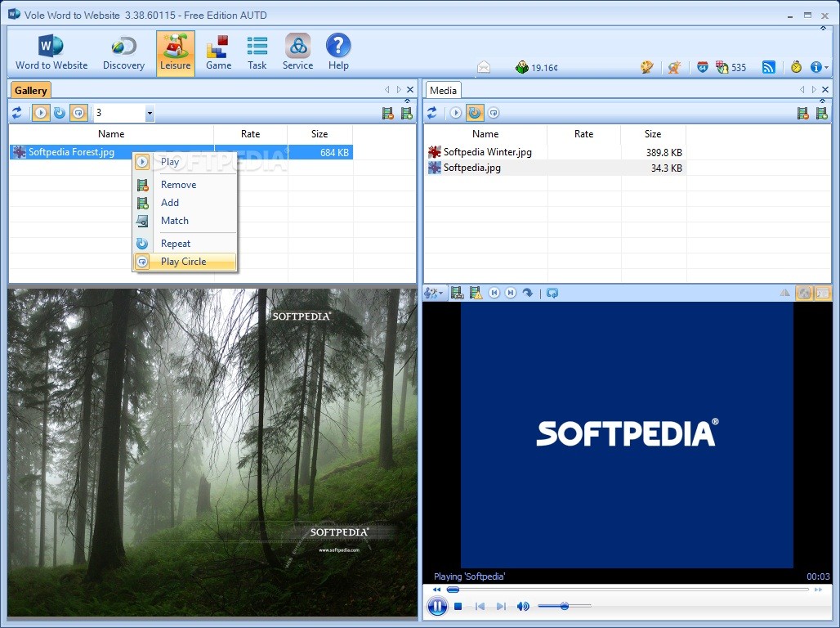Open the Service section
Viewport: 840px width, 628px height.
click(x=298, y=52)
